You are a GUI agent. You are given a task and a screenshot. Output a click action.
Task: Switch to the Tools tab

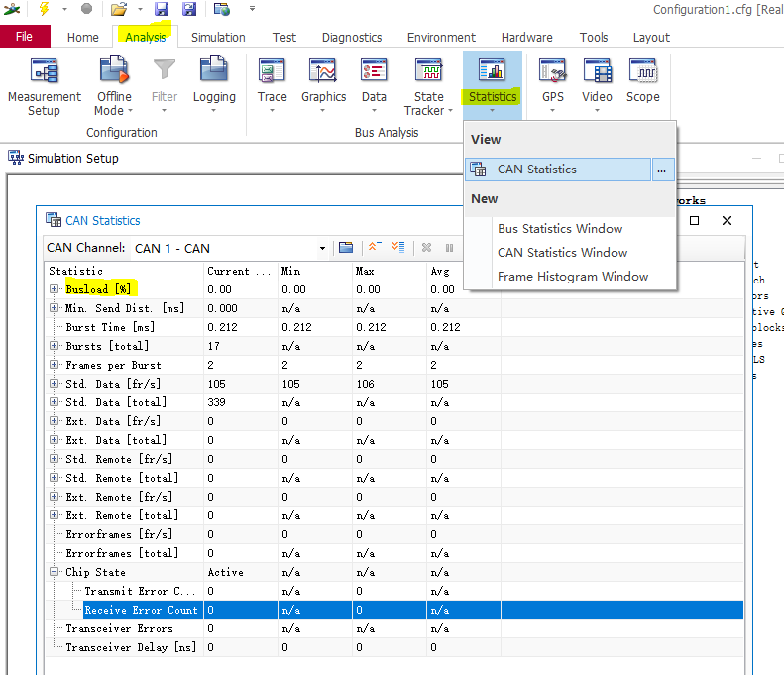pos(594,38)
